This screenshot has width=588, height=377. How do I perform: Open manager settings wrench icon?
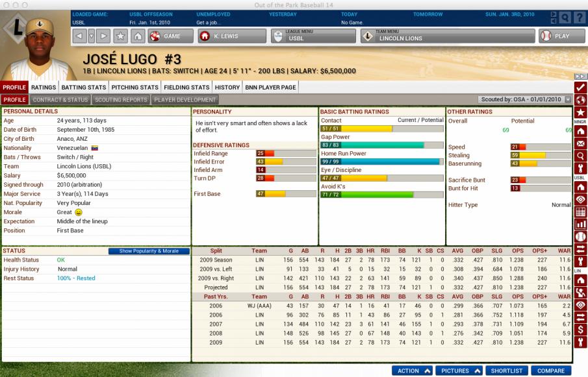pos(580,168)
